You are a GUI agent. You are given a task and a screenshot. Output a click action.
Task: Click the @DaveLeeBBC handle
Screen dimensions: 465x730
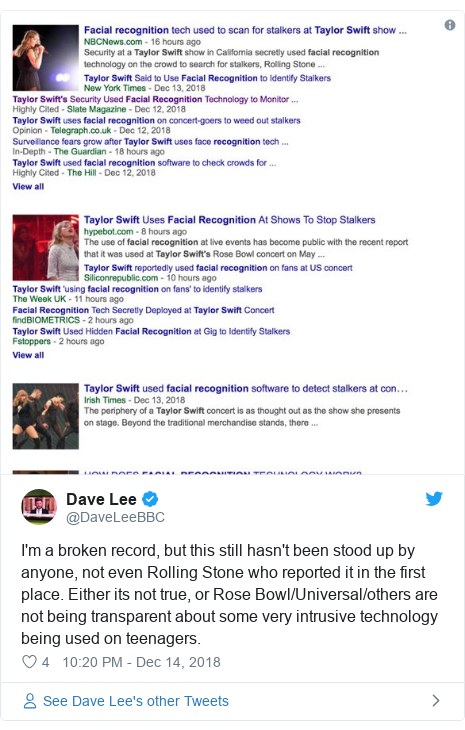(x=115, y=517)
